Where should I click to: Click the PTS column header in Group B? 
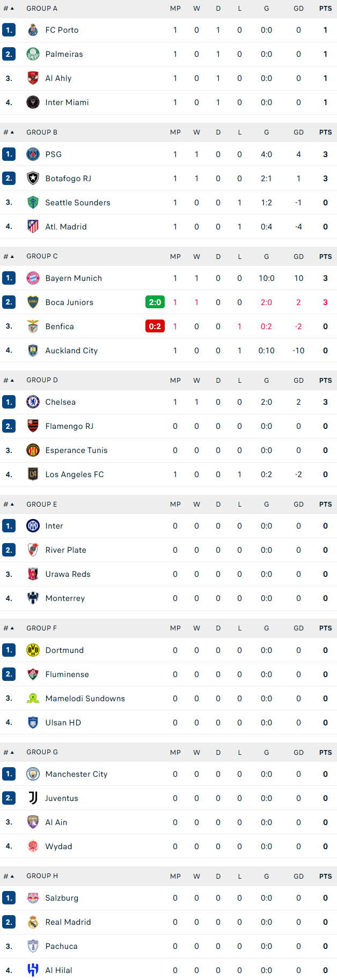(325, 132)
